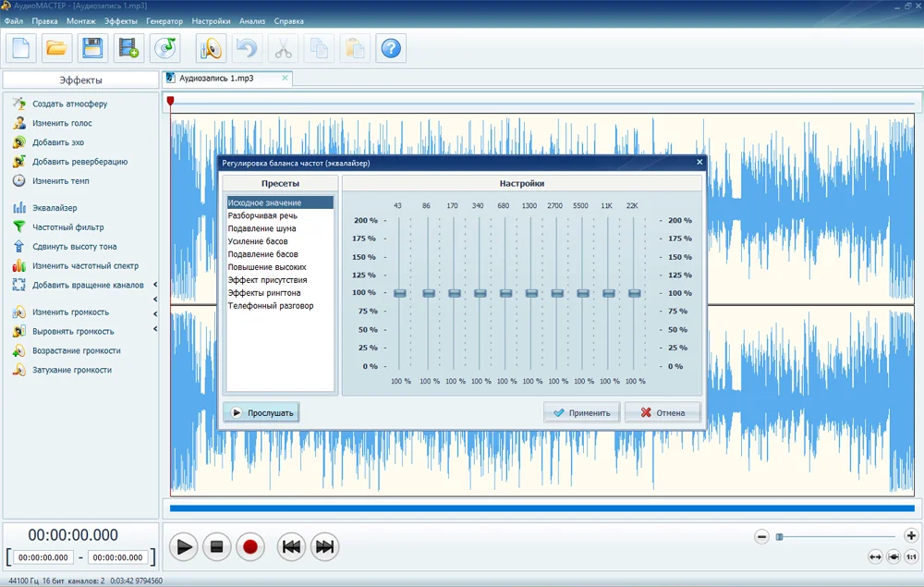The height and width of the screenshot is (587, 924).
Task: Open a file using the folder icon
Action: (57, 48)
